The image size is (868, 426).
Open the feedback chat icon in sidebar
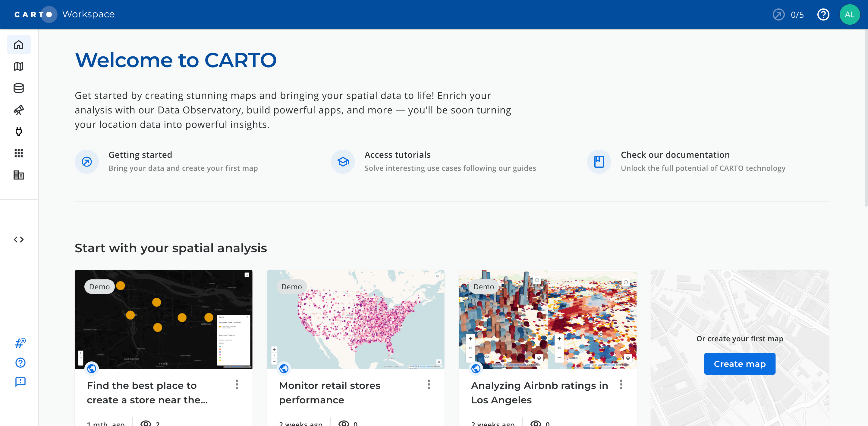point(20,382)
